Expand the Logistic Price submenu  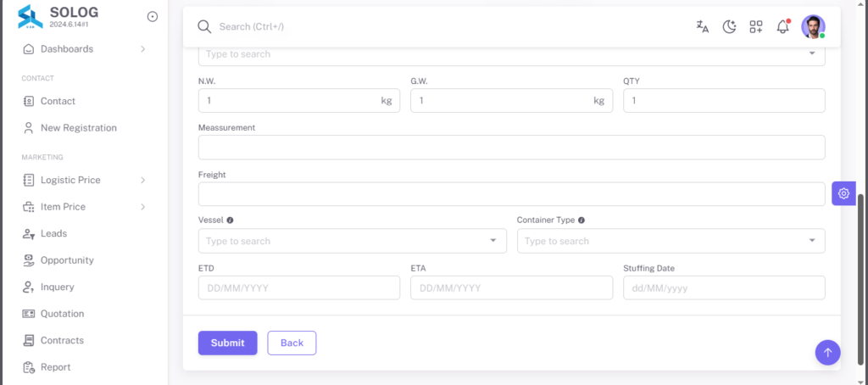[84, 180]
